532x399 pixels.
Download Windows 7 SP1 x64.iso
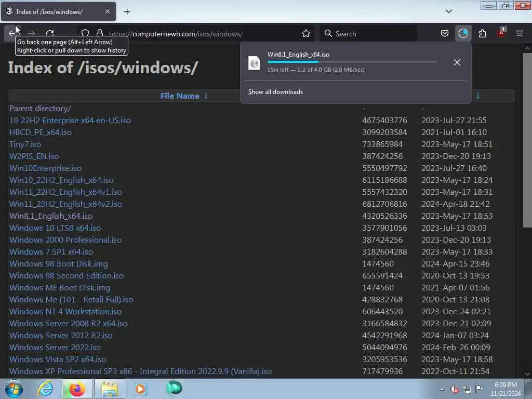pos(51,252)
